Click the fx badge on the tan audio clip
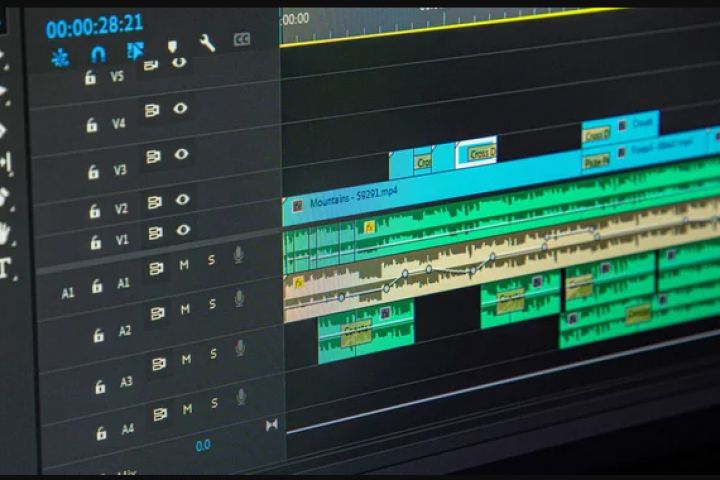Screen dimensions: 720x480 tap(298, 282)
